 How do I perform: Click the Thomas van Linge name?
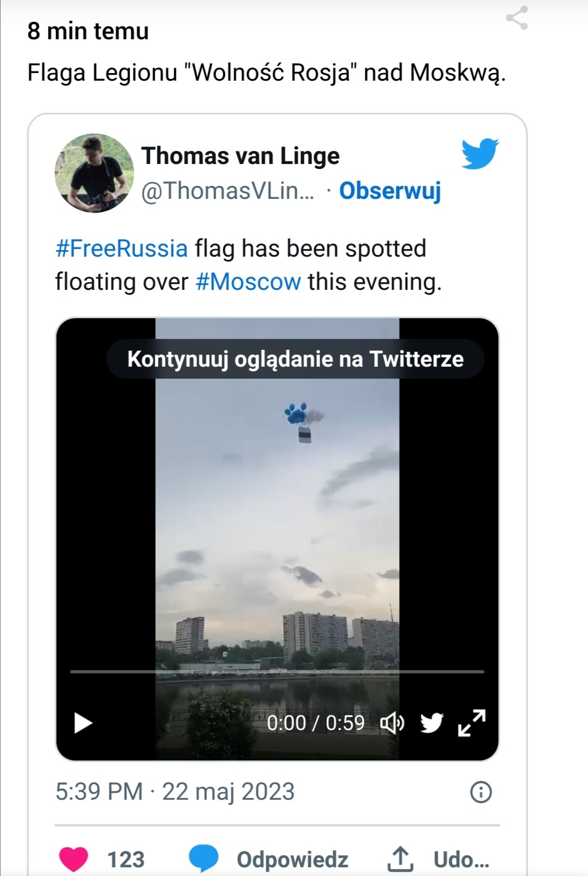pos(240,156)
